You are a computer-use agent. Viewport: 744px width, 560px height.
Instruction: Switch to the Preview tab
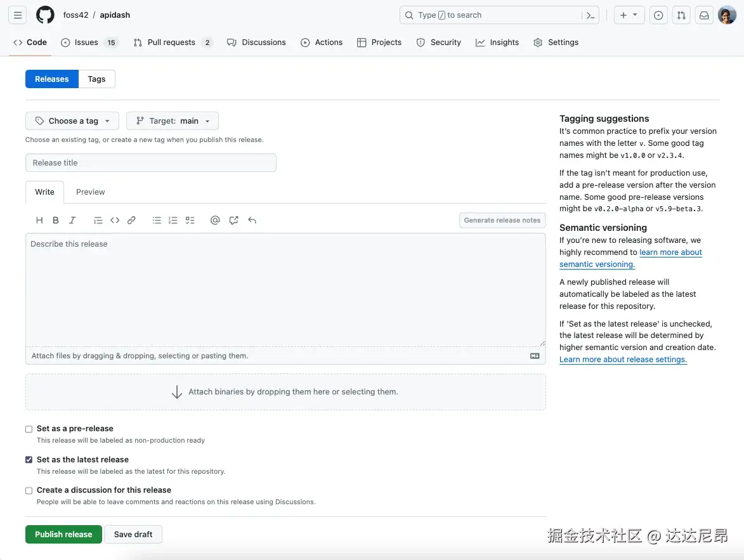pos(90,192)
